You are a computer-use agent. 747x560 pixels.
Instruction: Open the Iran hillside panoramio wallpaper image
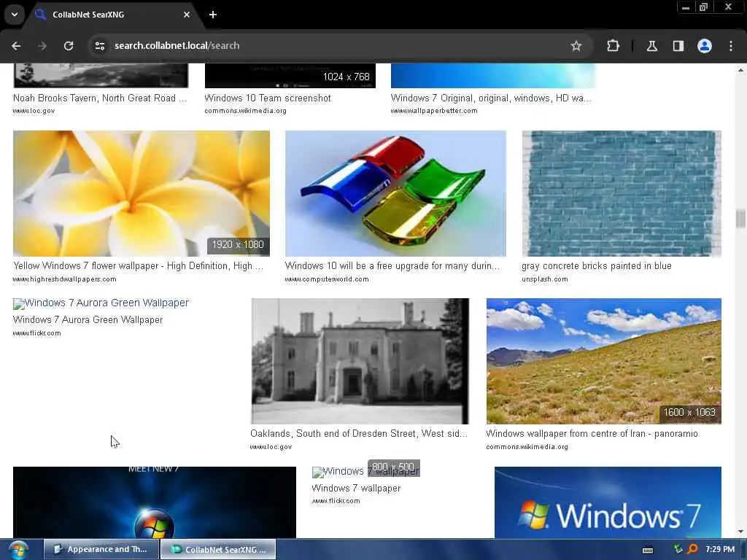(x=603, y=361)
